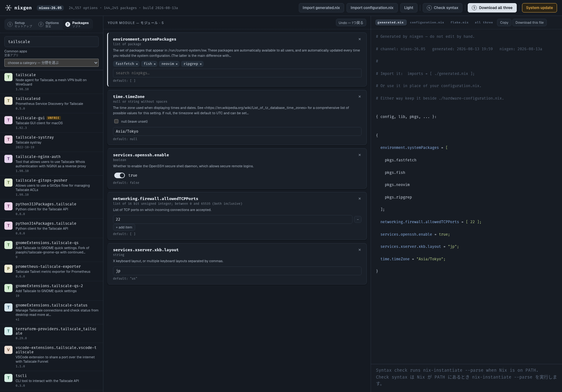Viewport: 562px width, 392px height.
Task: Switch to Light theme
Action: click(409, 8)
